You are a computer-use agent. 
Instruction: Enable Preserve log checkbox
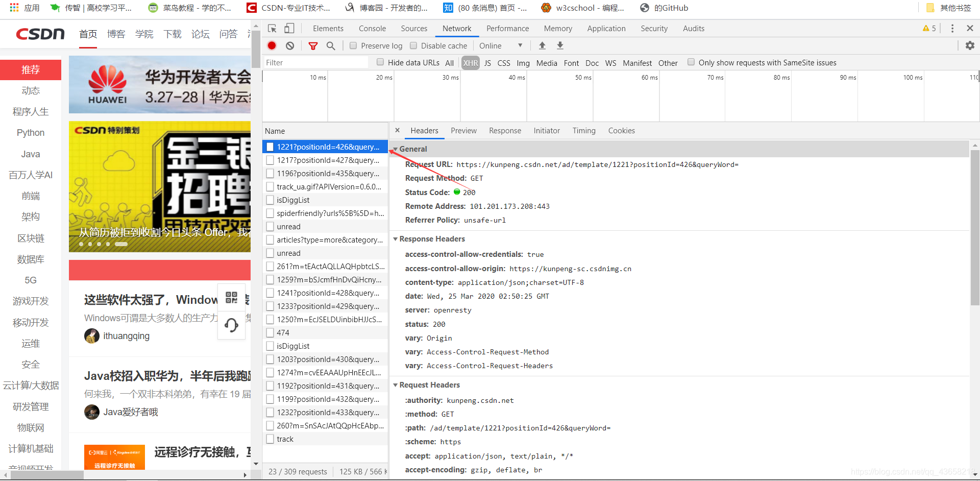353,45
